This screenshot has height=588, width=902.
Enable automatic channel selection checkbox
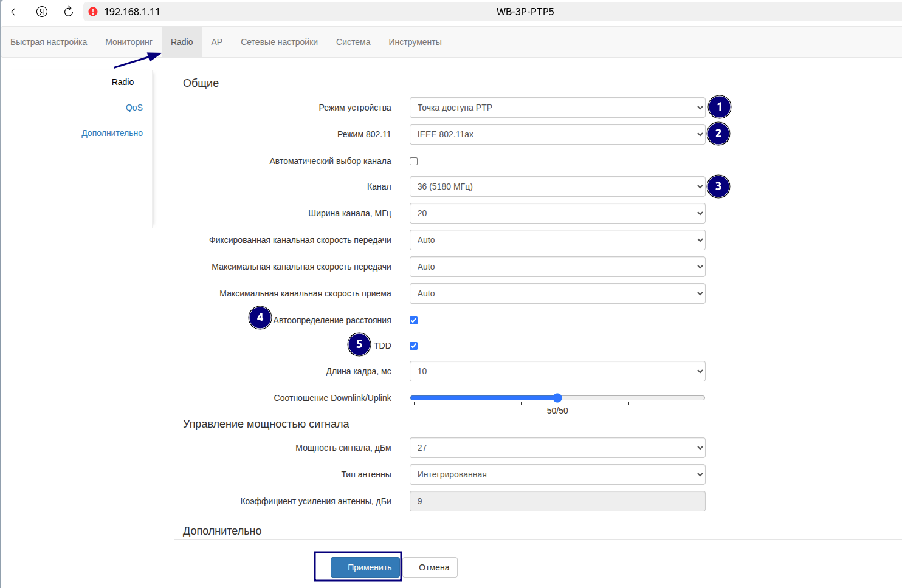point(414,161)
